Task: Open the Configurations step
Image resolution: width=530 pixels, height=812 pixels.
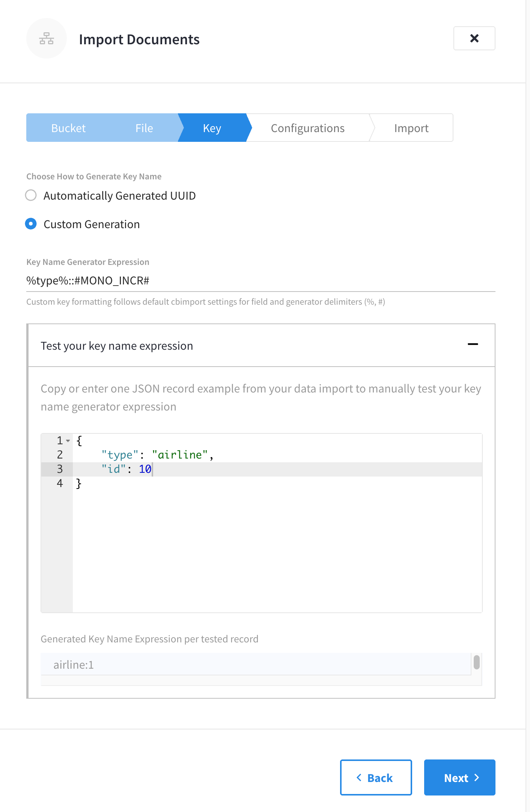Action: click(x=307, y=128)
